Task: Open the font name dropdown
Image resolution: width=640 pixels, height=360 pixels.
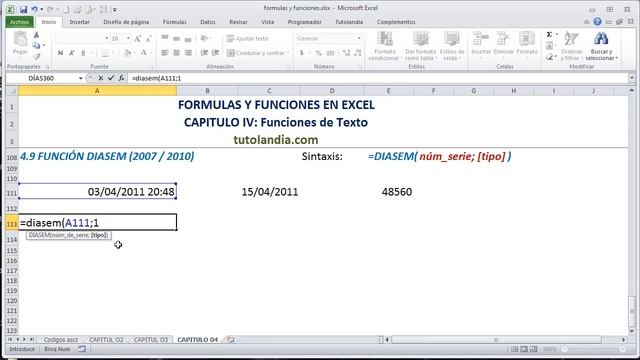Action: click(x=107, y=38)
